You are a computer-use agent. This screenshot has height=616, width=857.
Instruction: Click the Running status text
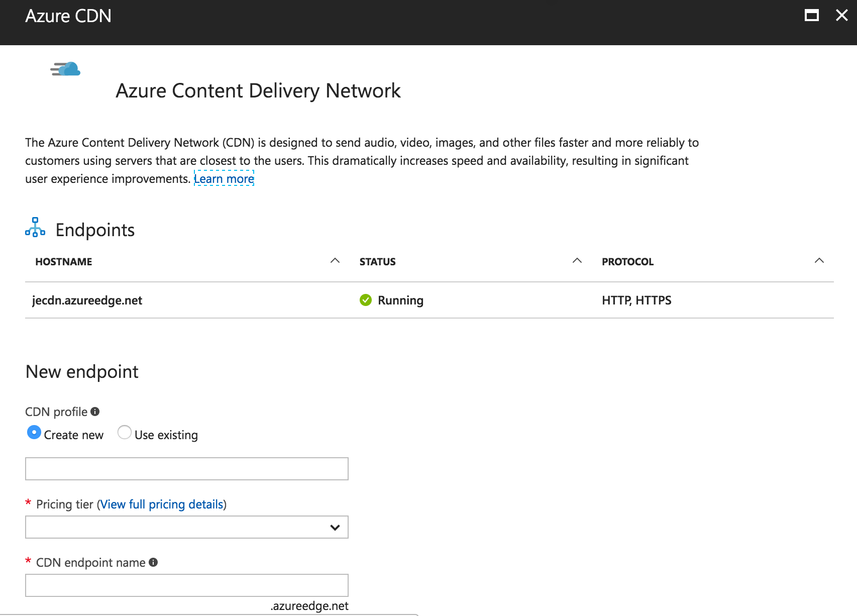pyautogui.click(x=401, y=300)
